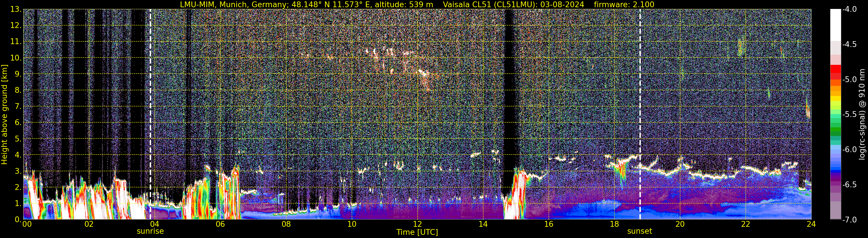Click the time axis tick label '18'

615,224
